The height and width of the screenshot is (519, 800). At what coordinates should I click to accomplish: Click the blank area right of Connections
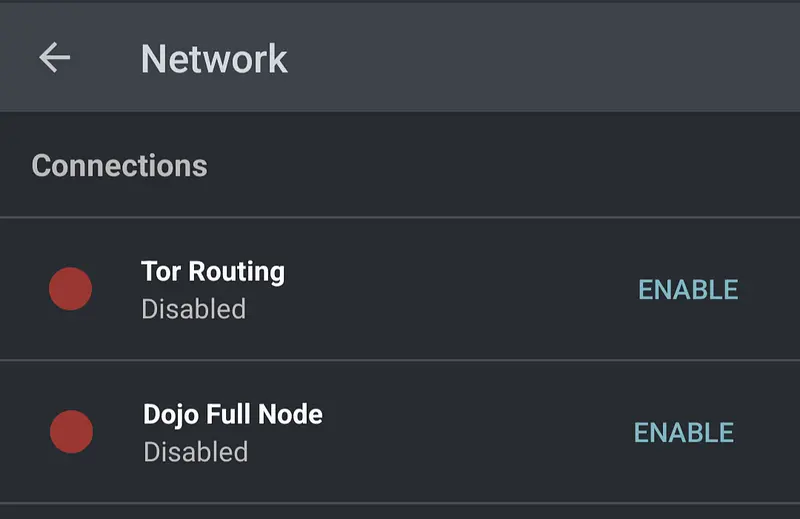click(500, 165)
